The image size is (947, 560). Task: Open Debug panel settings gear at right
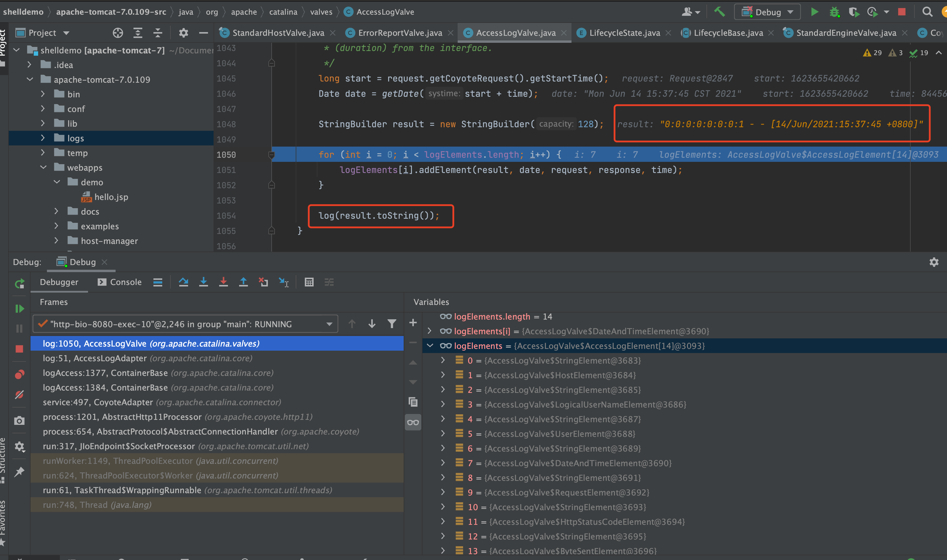click(934, 262)
